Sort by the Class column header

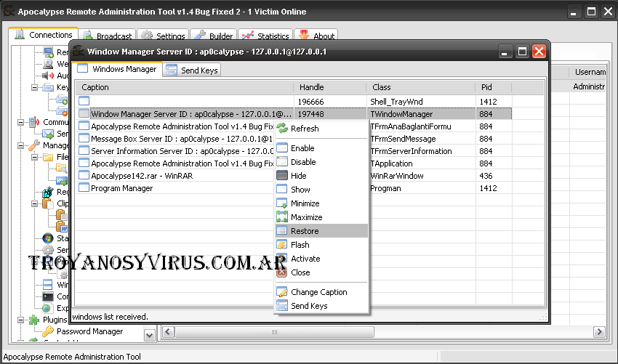(421, 87)
